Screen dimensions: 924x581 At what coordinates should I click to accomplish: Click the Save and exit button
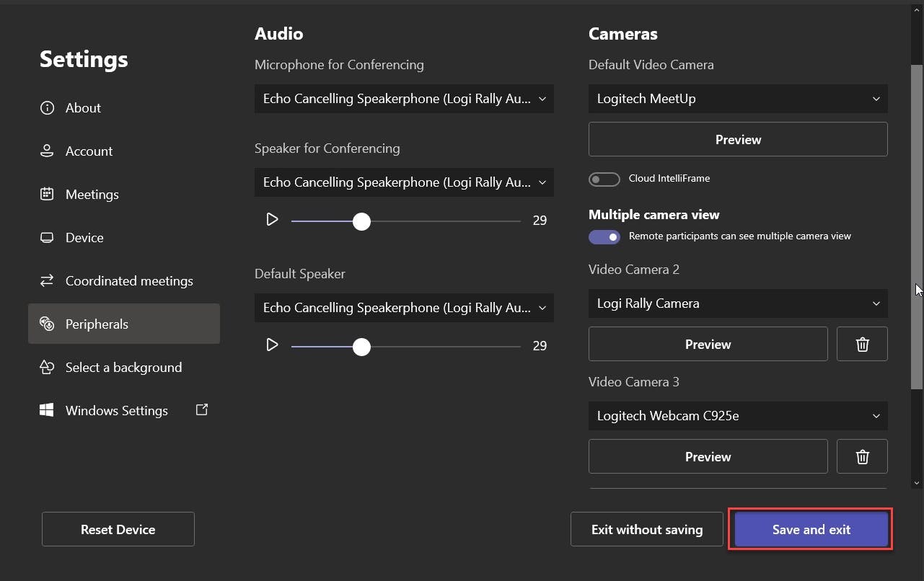[x=811, y=530]
